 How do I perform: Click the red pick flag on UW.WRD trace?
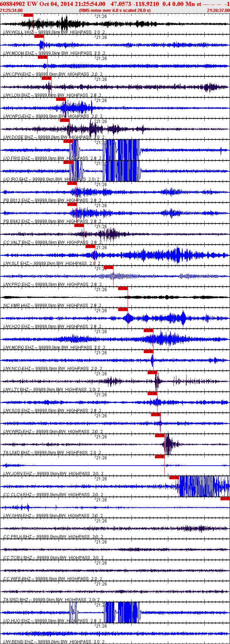point(156,415)
